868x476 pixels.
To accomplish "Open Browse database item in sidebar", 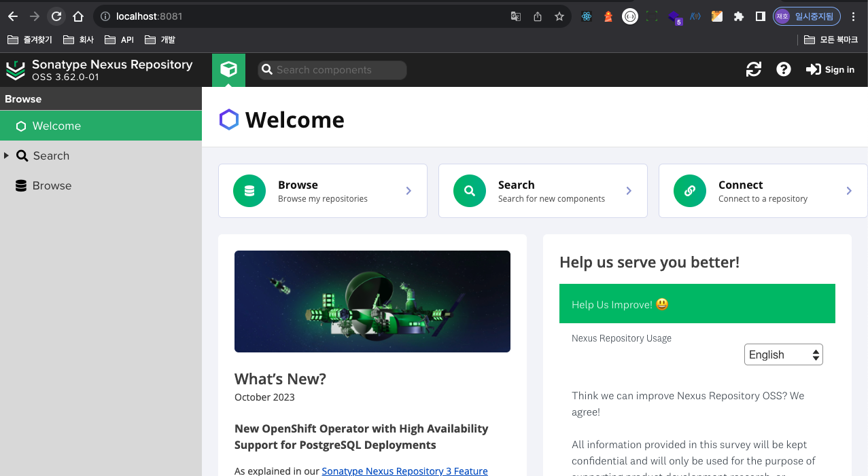I will click(52, 185).
